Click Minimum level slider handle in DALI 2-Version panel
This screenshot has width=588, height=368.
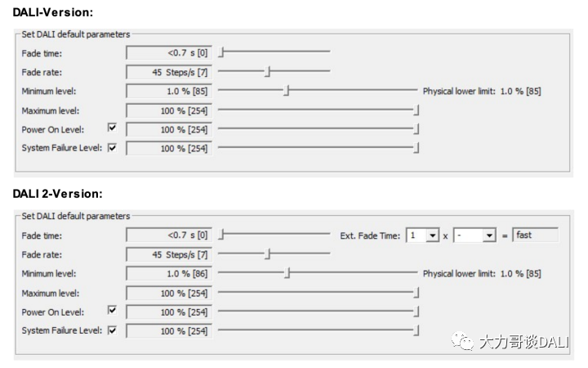click(286, 273)
